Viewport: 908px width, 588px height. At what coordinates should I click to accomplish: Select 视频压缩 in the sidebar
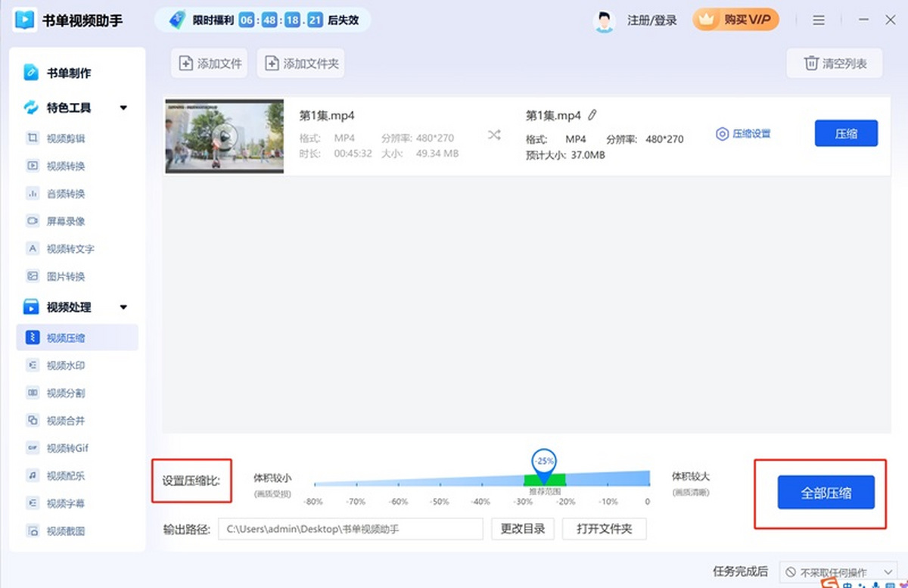(x=77, y=338)
